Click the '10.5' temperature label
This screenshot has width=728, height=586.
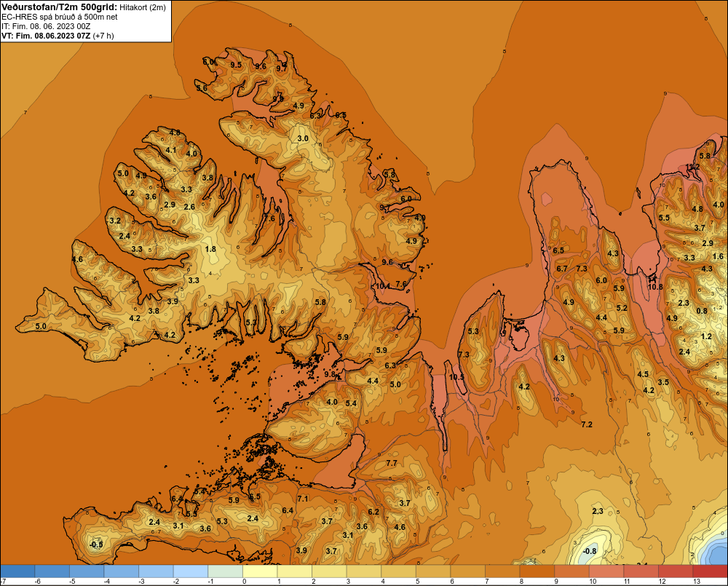(456, 377)
